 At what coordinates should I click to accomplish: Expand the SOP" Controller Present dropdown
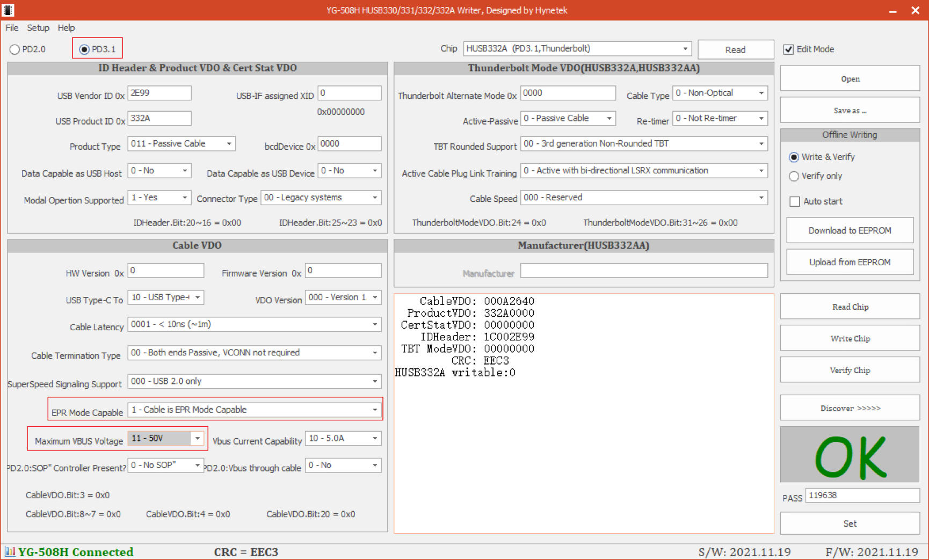198,466
